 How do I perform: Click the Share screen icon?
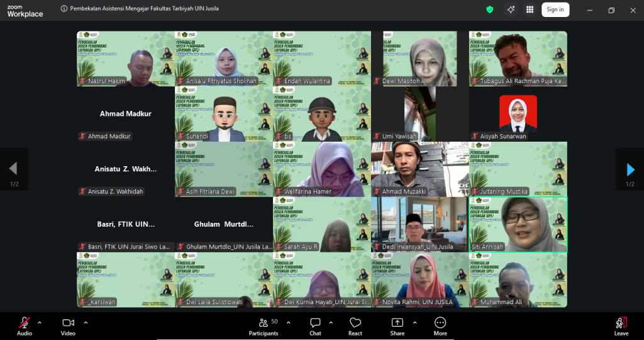point(397,325)
